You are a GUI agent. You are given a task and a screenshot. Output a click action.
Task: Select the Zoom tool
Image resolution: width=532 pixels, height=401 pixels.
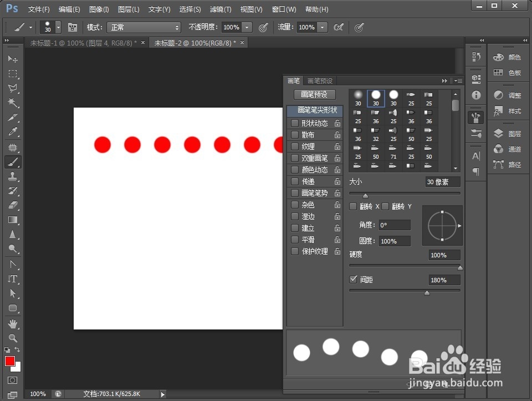[13, 338]
